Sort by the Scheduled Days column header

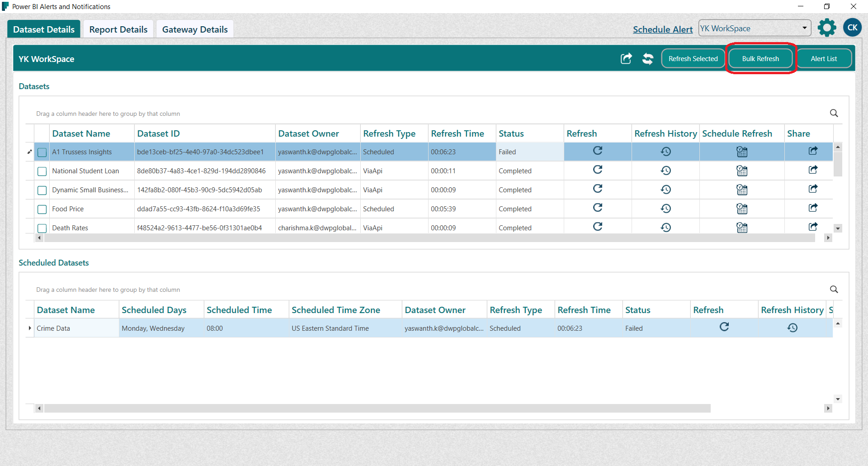(x=161, y=310)
